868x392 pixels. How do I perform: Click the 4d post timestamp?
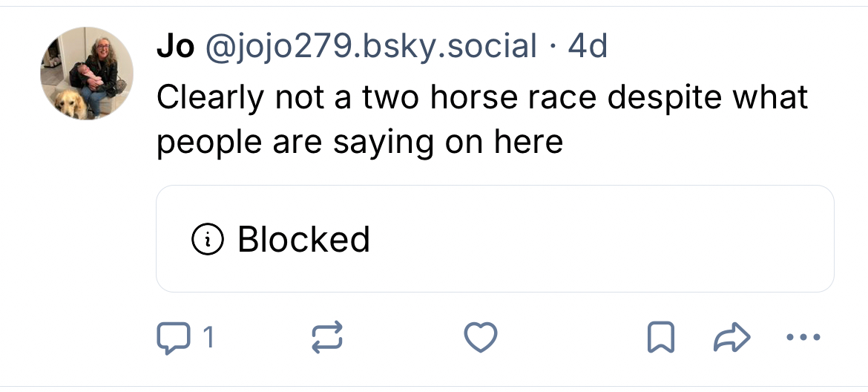[588, 47]
